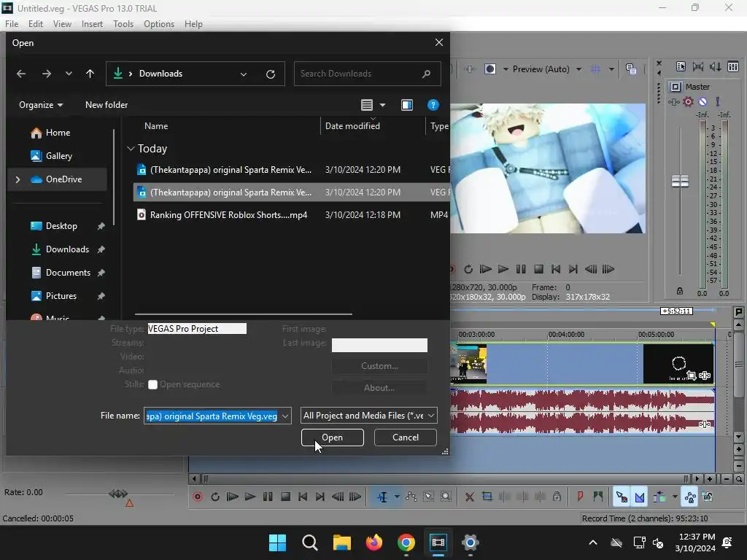Image resolution: width=747 pixels, height=560 pixels.
Task: Select the Selection Edit tool
Action: (428, 497)
